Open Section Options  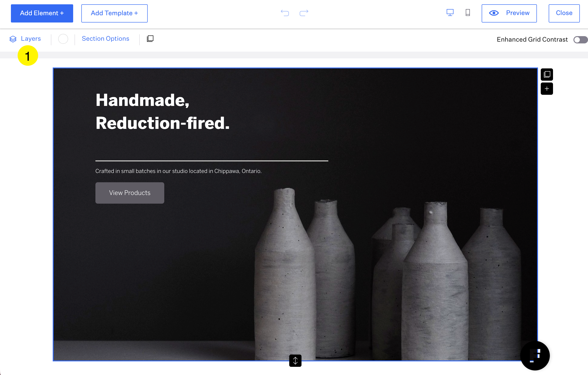click(105, 39)
